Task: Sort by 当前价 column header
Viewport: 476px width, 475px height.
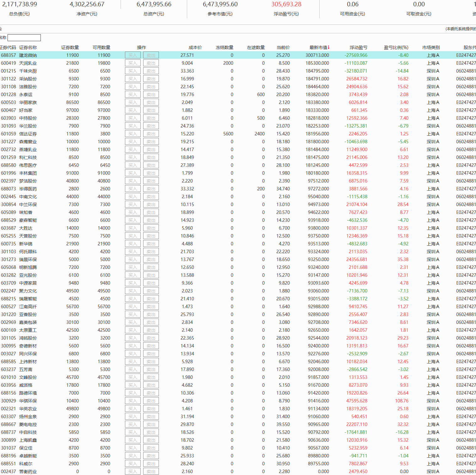Action: click(x=283, y=47)
